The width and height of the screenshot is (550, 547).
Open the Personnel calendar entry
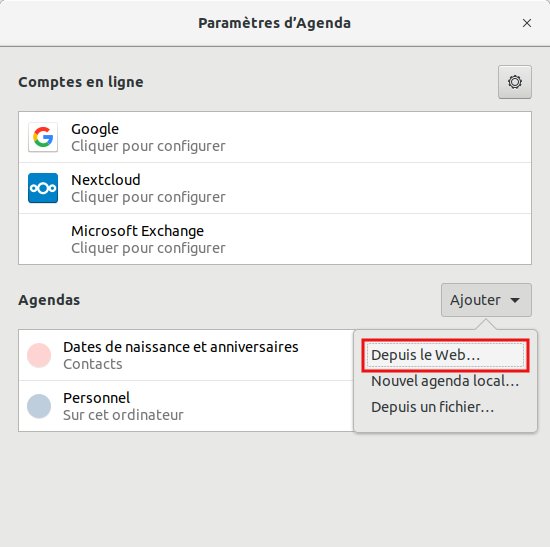click(x=186, y=406)
